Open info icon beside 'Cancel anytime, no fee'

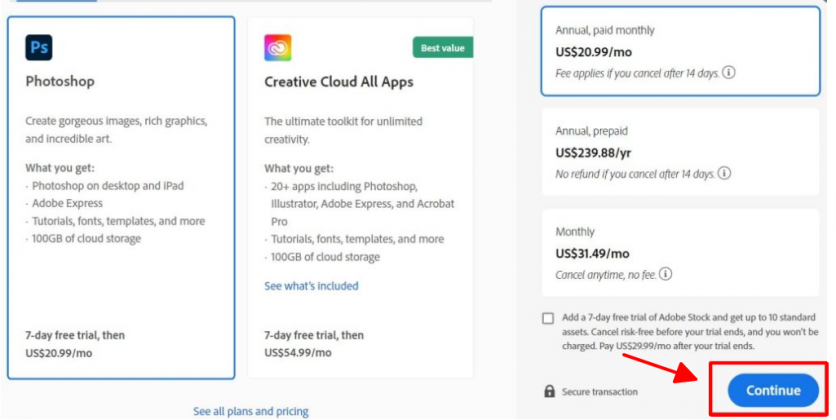pos(665,274)
